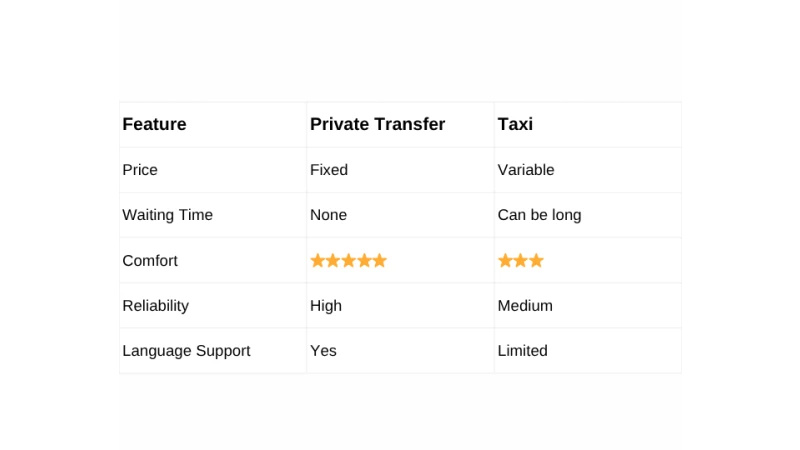Click the Reliability row label
Screen dimensions: 800x450
(x=155, y=306)
